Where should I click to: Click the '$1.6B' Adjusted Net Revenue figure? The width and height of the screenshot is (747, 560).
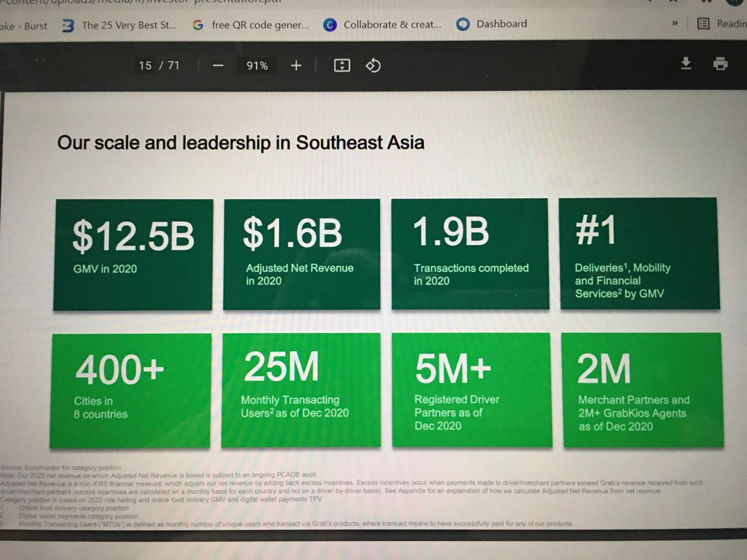point(292,232)
